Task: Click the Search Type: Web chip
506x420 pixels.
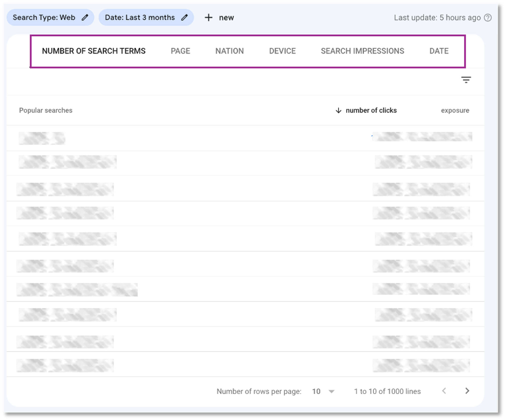Action: tap(50, 17)
